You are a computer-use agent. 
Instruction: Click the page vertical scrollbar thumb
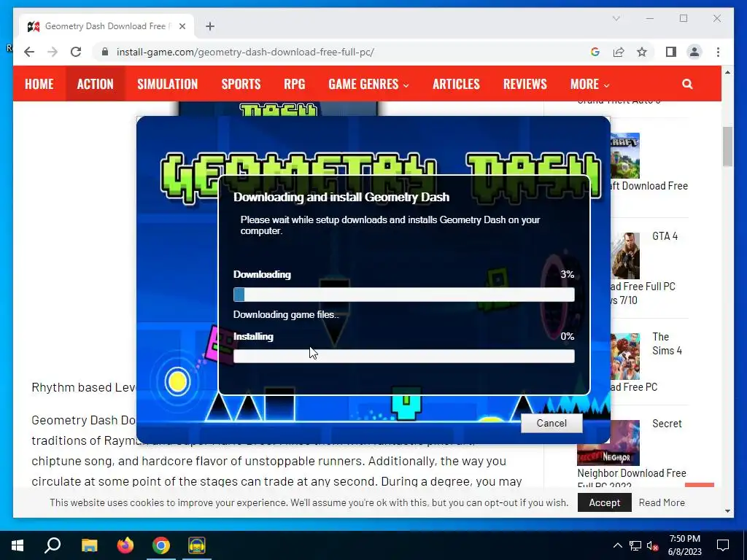coord(727,146)
